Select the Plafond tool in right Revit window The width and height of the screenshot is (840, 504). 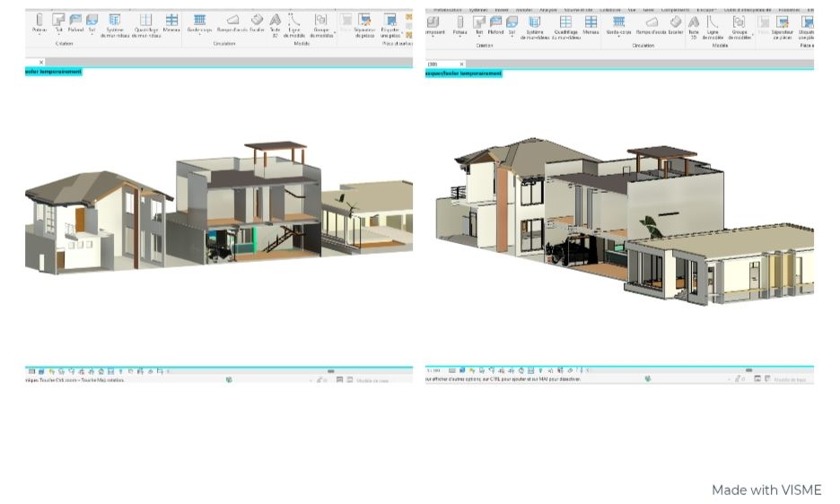(495, 24)
